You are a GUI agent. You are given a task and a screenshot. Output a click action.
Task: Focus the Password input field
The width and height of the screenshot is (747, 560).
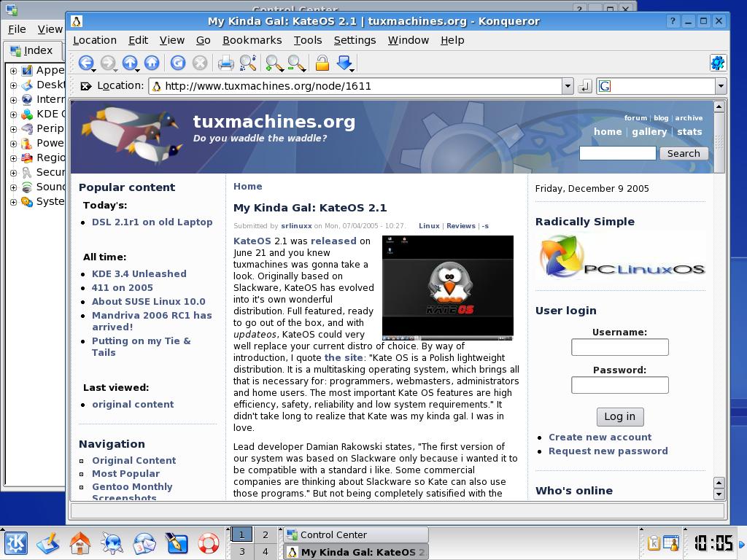[620, 385]
